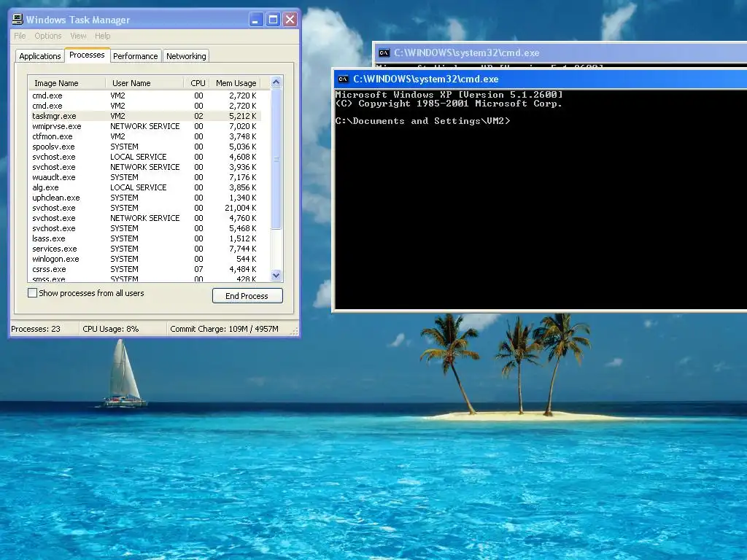This screenshot has height=560, width=747.
Task: Select the ctfmon.exe process
Action: point(145,136)
